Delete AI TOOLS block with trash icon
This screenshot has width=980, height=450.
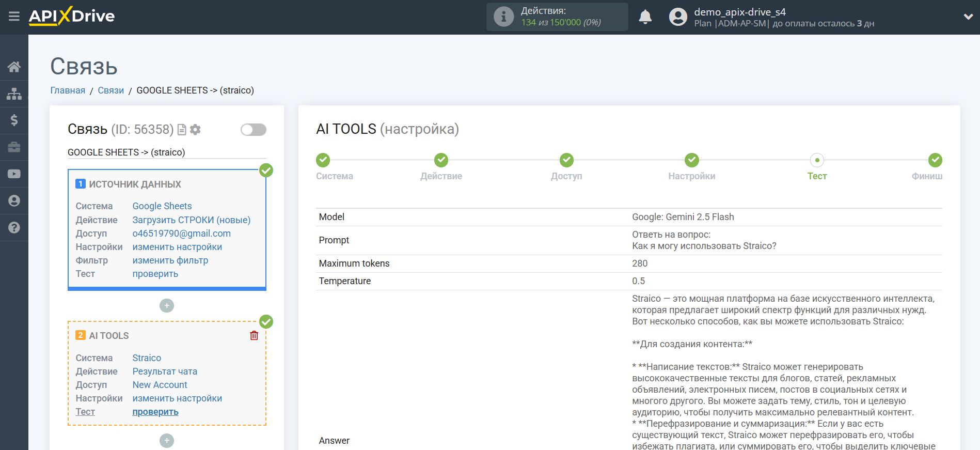[254, 336]
